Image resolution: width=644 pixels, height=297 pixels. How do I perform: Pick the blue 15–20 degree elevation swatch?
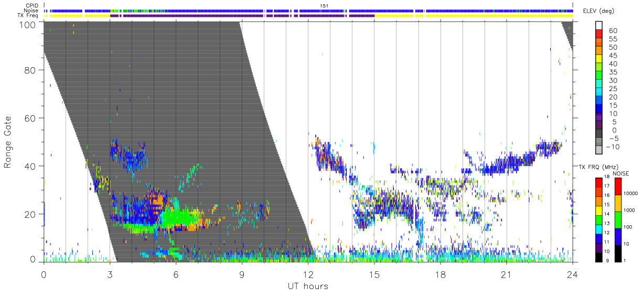click(x=599, y=101)
